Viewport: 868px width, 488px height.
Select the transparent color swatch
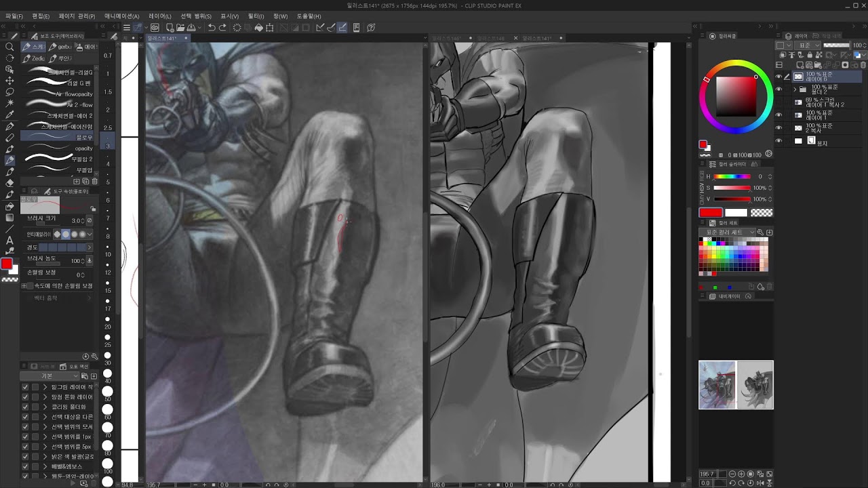[x=762, y=213]
